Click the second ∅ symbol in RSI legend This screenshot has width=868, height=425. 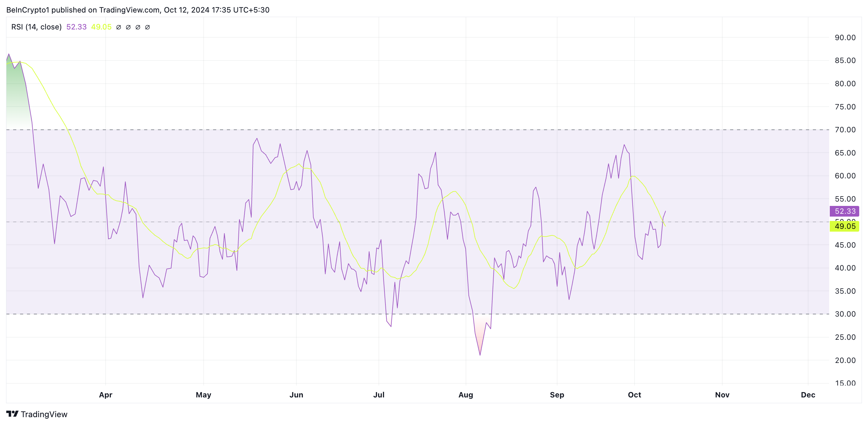128,27
